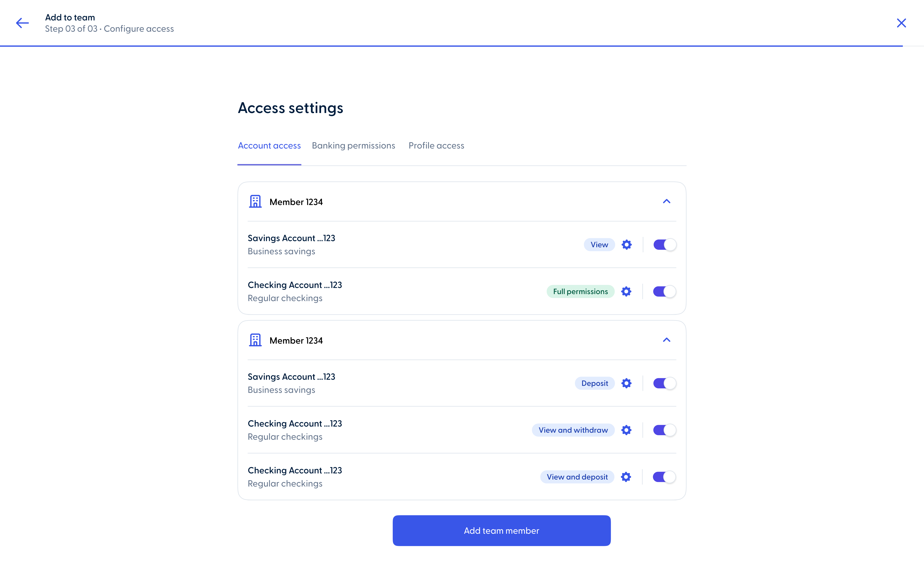Click the View permission badge

click(x=599, y=245)
